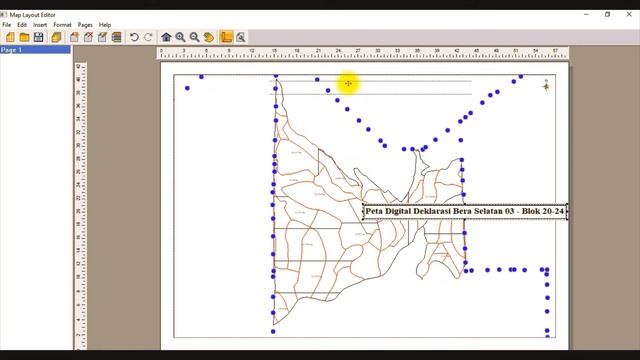
Task: Open the File menu
Action: coord(7,25)
